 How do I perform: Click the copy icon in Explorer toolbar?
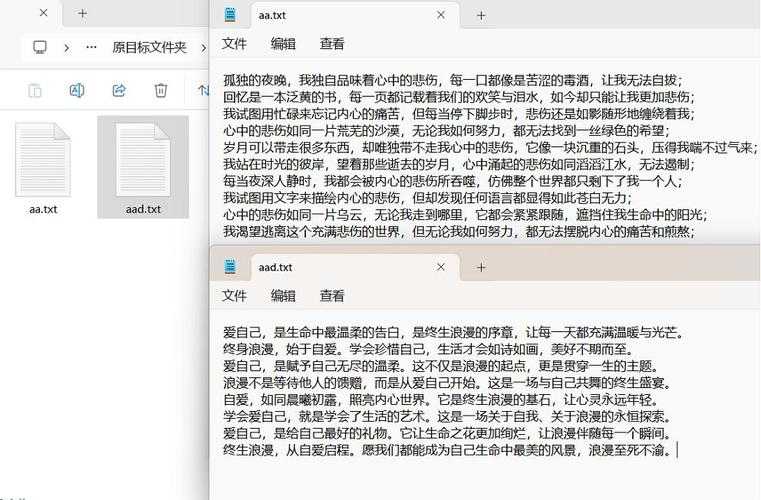(35, 90)
